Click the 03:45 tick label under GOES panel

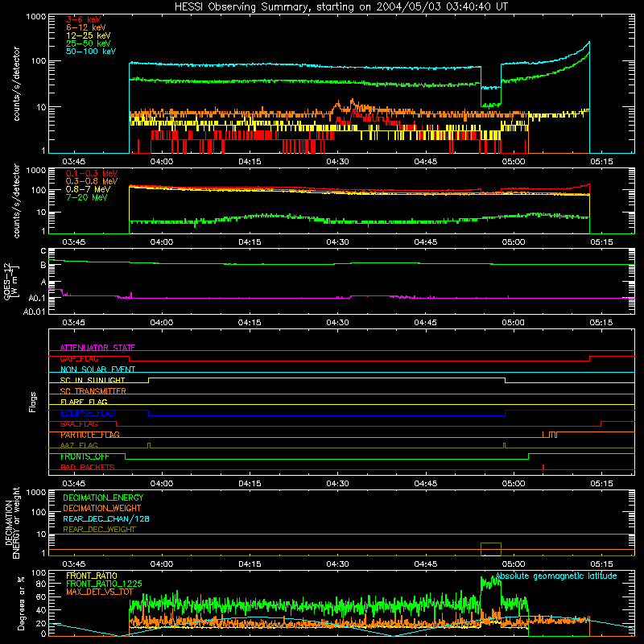tap(74, 323)
